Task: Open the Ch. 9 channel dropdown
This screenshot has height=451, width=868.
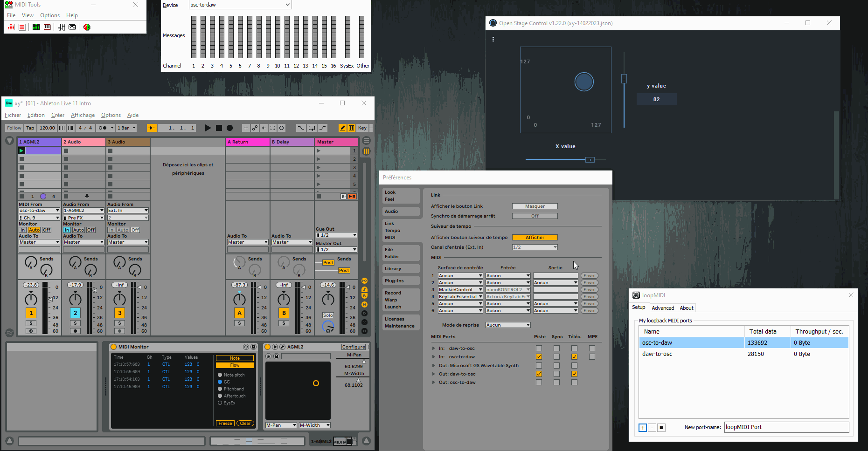Action: tap(39, 218)
